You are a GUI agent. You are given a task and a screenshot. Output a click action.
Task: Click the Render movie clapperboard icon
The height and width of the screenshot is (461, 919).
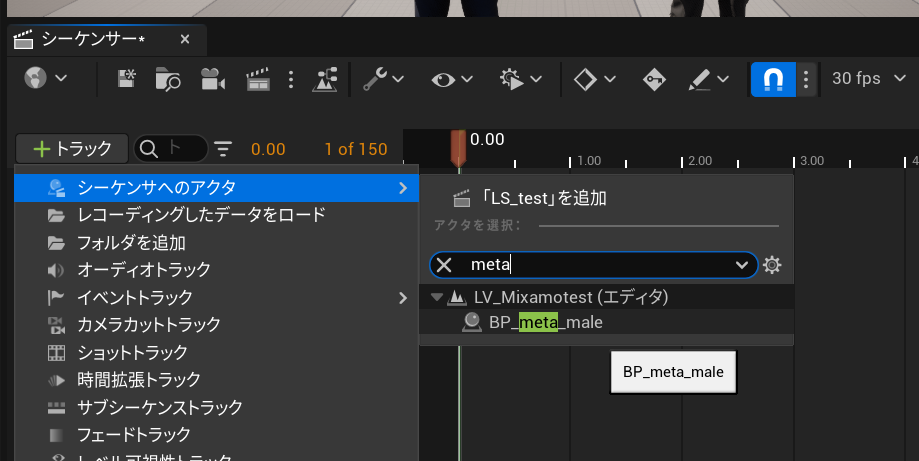258,79
